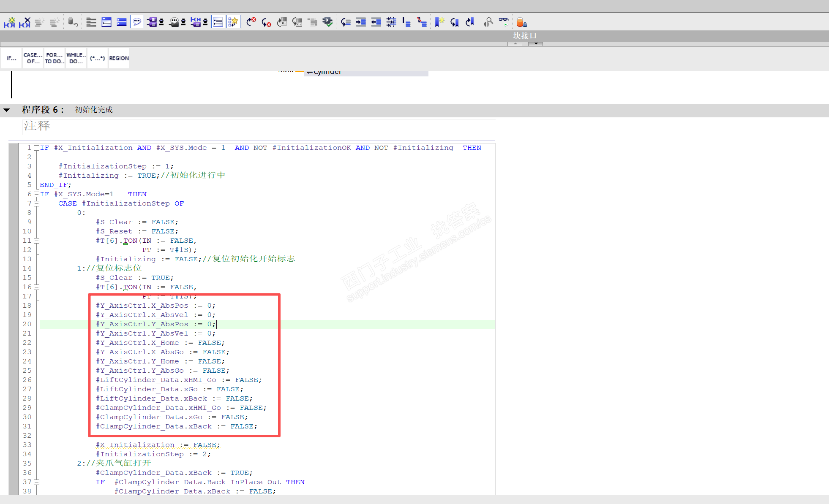Collapse the IF block at line 1
Screen dimensions: 829x504
click(x=37, y=148)
